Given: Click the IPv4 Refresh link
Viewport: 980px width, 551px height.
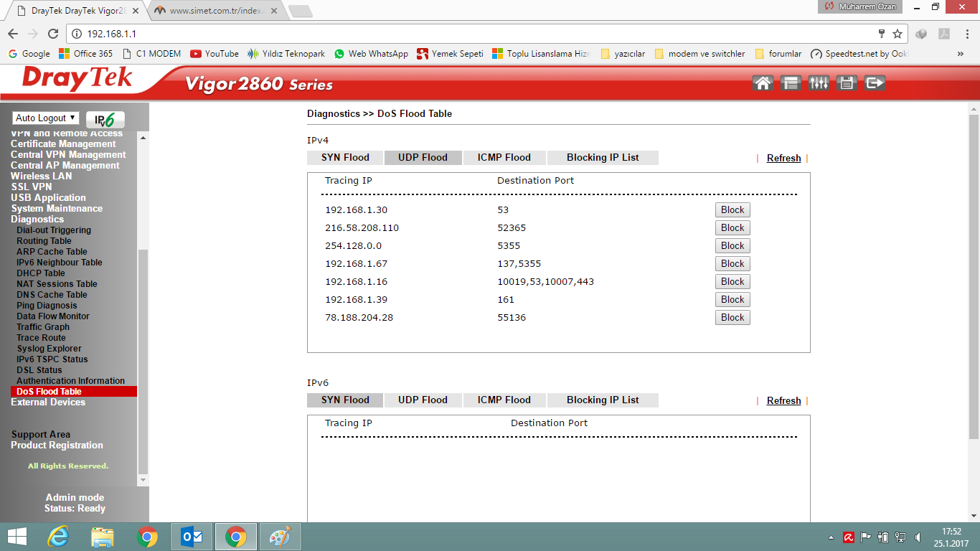Looking at the screenshot, I should coord(783,159).
